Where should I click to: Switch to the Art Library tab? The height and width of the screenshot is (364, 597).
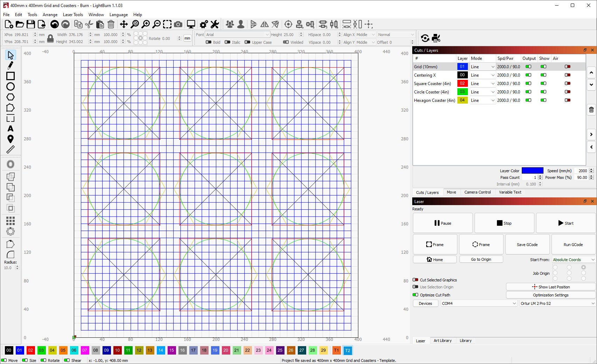coord(442,341)
